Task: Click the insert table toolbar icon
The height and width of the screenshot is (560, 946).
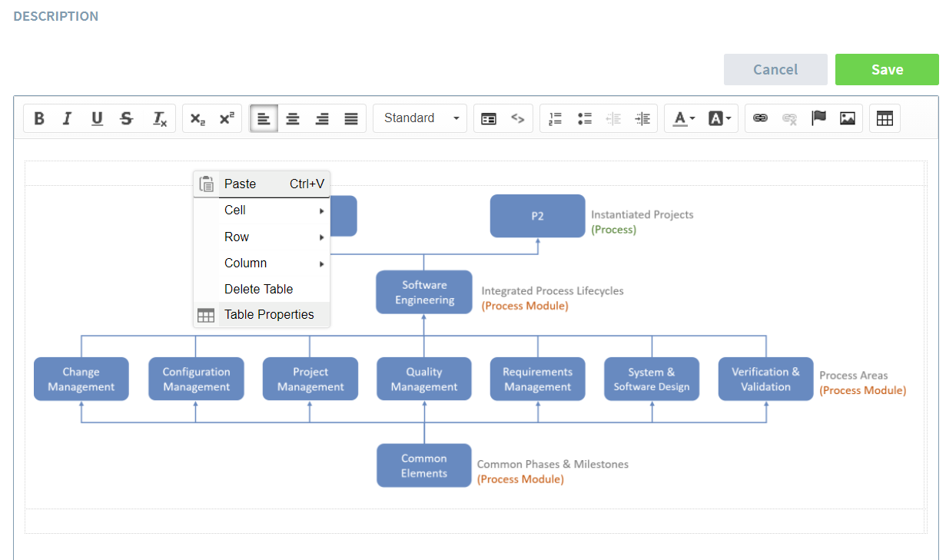Action: (885, 118)
